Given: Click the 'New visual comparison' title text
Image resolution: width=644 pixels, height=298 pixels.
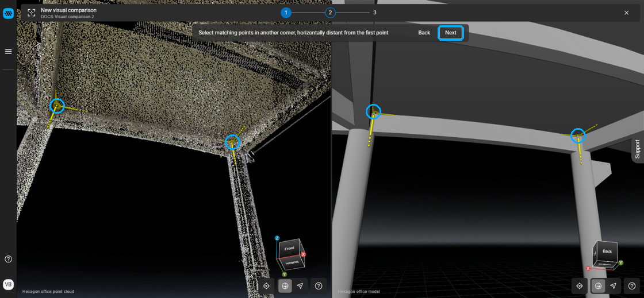Looking at the screenshot, I should pyautogui.click(x=68, y=10).
